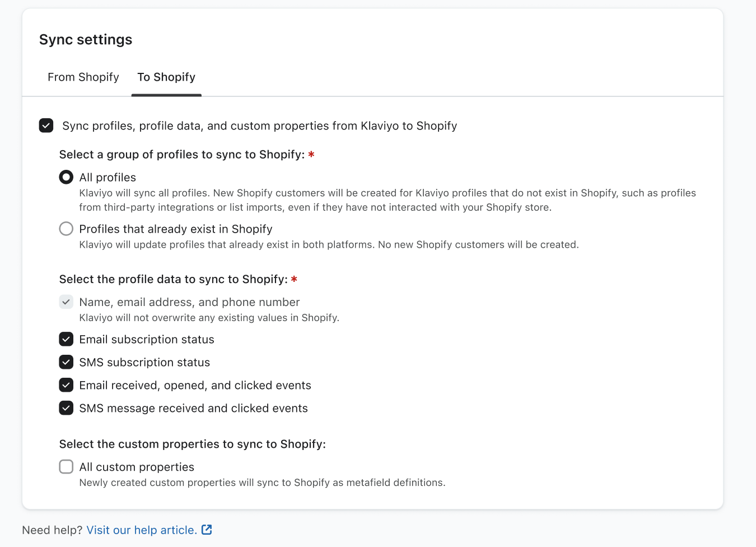Click the 'All custom properties' label text

137,467
